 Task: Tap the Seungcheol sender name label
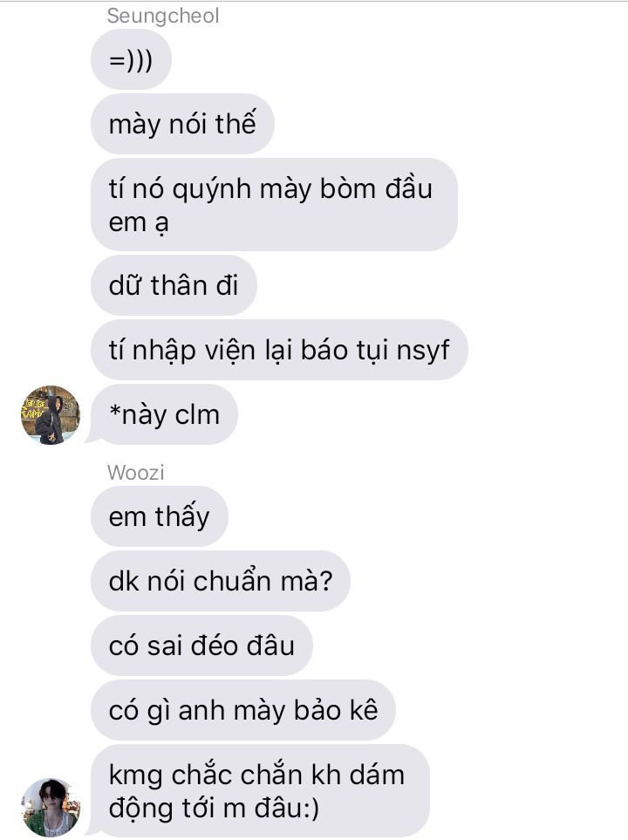tap(163, 16)
